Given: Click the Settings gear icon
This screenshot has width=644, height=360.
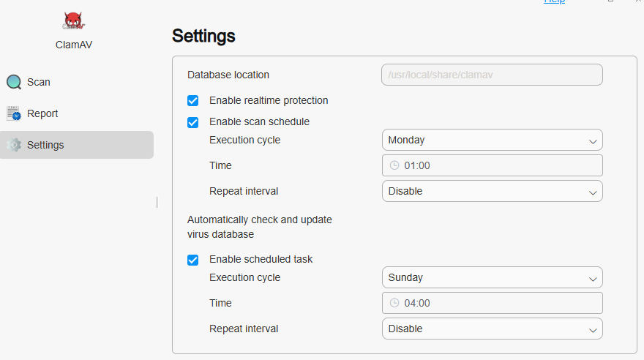Looking at the screenshot, I should pyautogui.click(x=14, y=145).
